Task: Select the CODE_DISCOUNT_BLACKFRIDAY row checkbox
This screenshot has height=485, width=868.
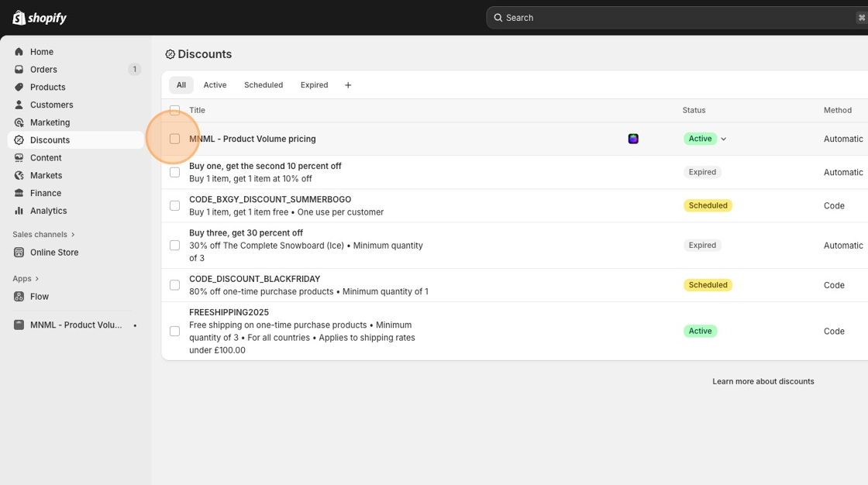Action: [174, 285]
